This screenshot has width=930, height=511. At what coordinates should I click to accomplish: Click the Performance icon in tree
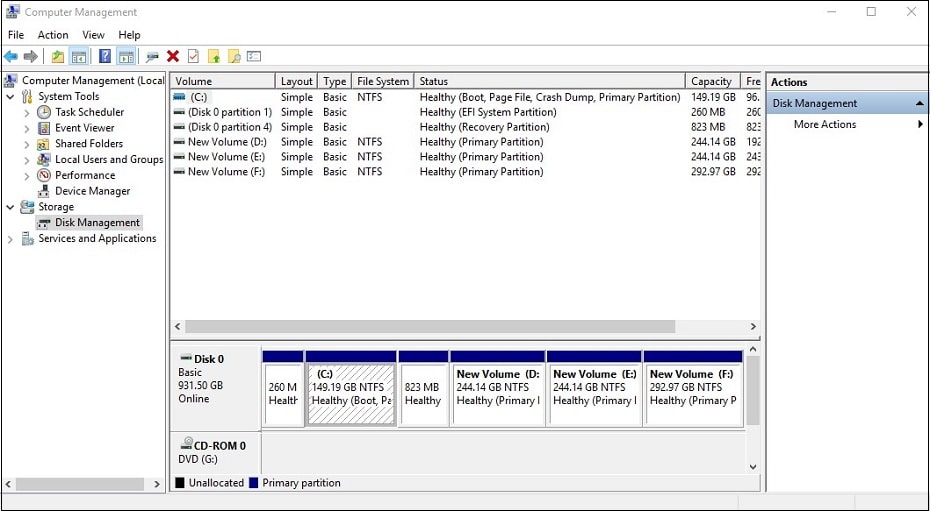click(x=44, y=175)
